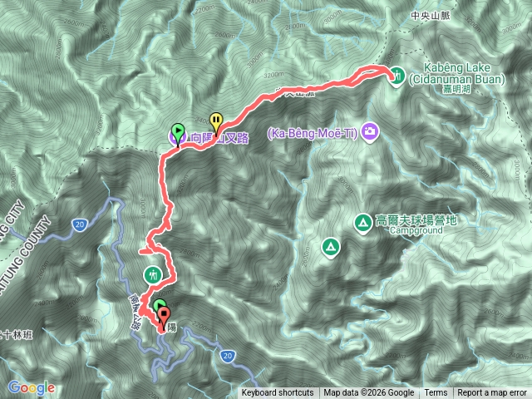Click the 中央山脈 mountain range label
Viewport: 532px width, 399px height.
431,16
